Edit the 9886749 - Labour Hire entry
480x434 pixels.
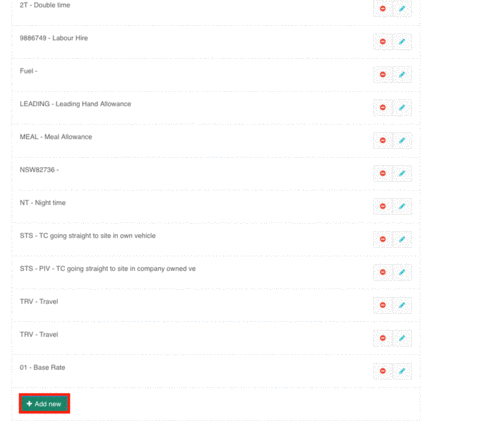(402, 41)
